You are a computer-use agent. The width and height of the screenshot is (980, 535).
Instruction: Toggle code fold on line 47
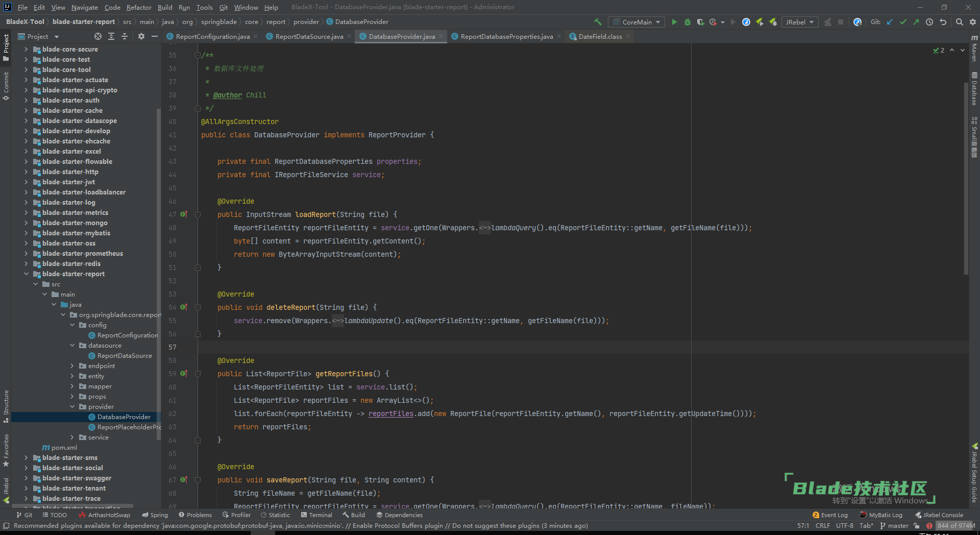[x=198, y=214]
